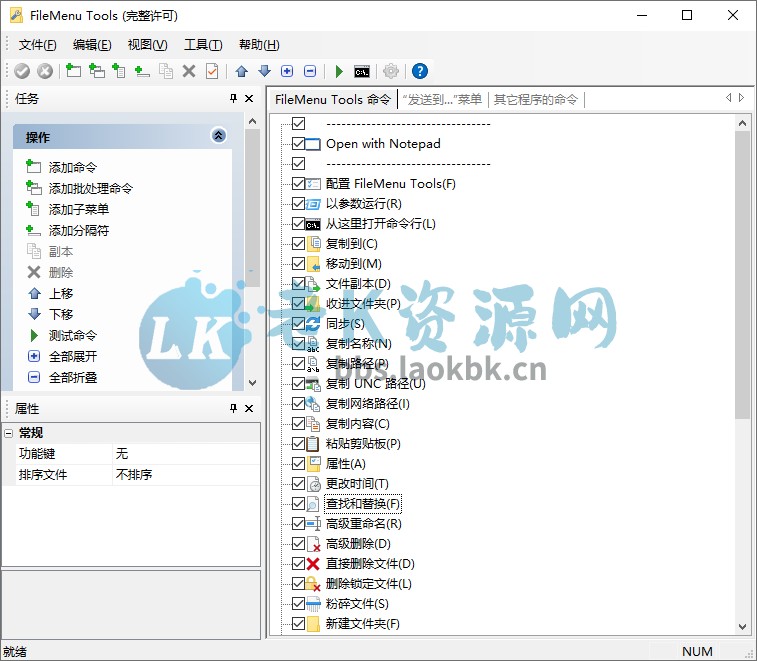757x661 pixels.
Task: Open the 文件(F) menu
Action: point(38,45)
